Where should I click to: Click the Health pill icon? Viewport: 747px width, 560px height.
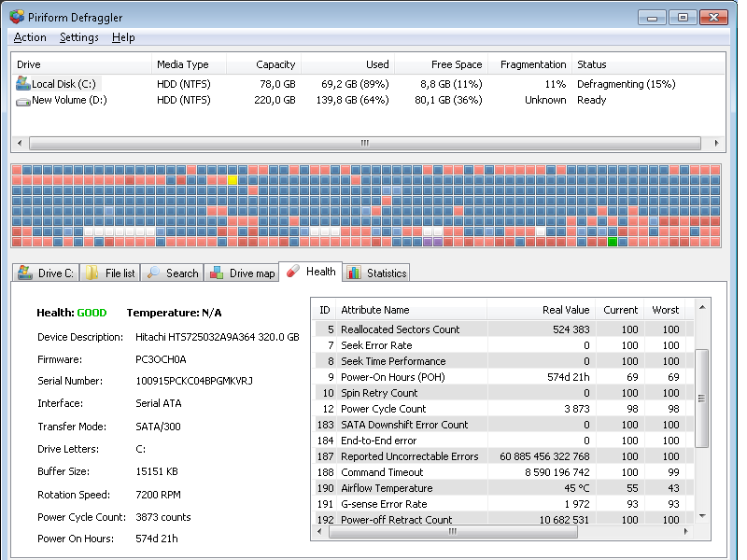tap(292, 271)
